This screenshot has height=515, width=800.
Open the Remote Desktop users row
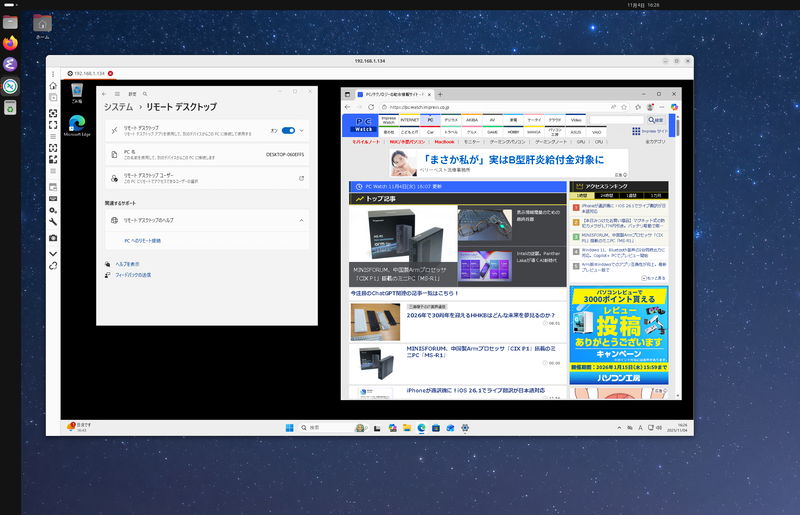click(x=207, y=178)
